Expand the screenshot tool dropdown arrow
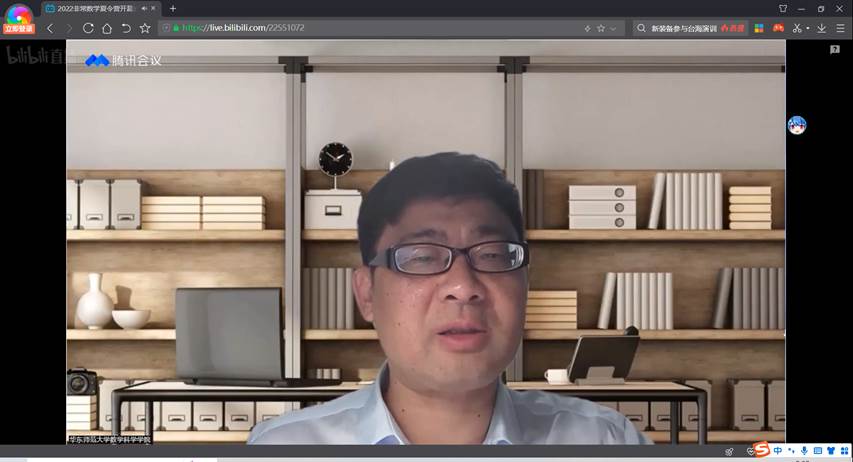 tap(807, 28)
